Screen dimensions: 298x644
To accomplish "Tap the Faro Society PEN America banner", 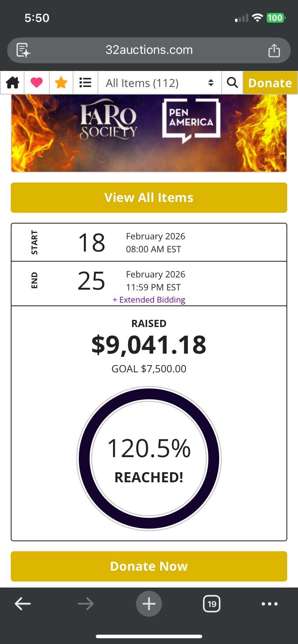I will tap(149, 133).
